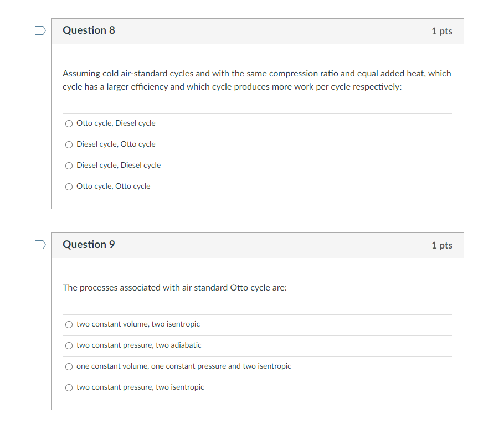The width and height of the screenshot is (504, 424).
Task: Choose radio 'Diesel cycle, Diesel cycle'
Action: (69, 166)
